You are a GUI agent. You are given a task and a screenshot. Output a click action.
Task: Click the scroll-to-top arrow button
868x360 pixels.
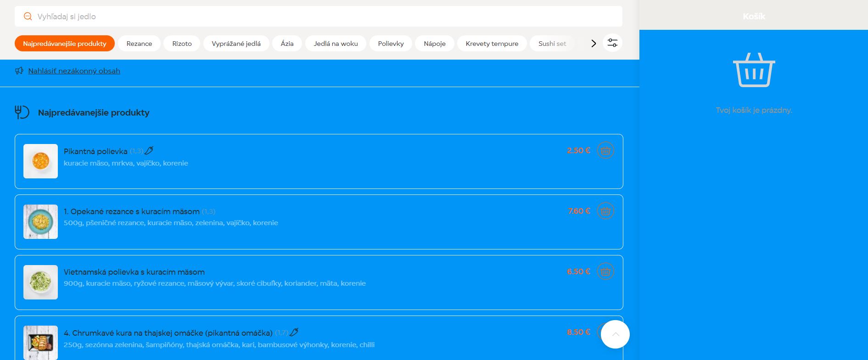[615, 334]
